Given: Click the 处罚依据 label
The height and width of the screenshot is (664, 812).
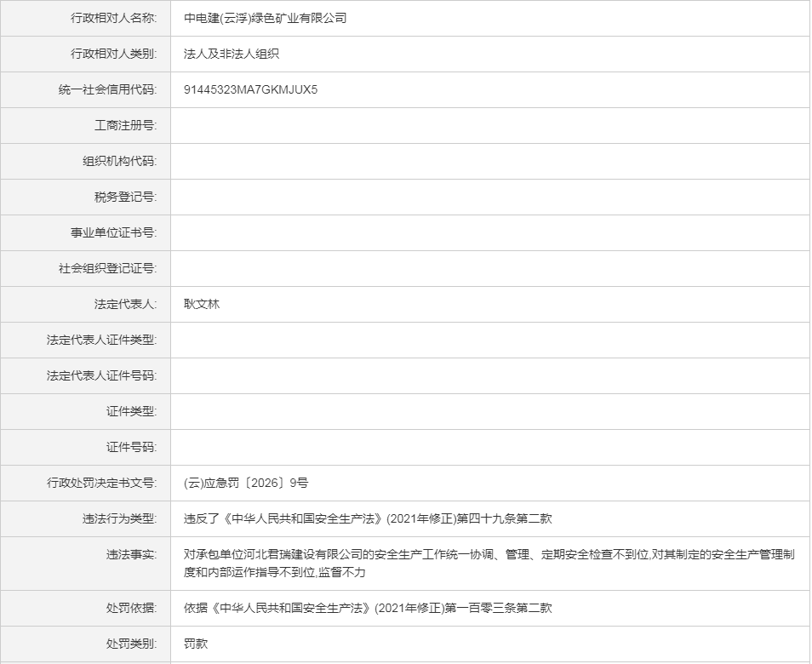Looking at the screenshot, I should tap(131, 608).
